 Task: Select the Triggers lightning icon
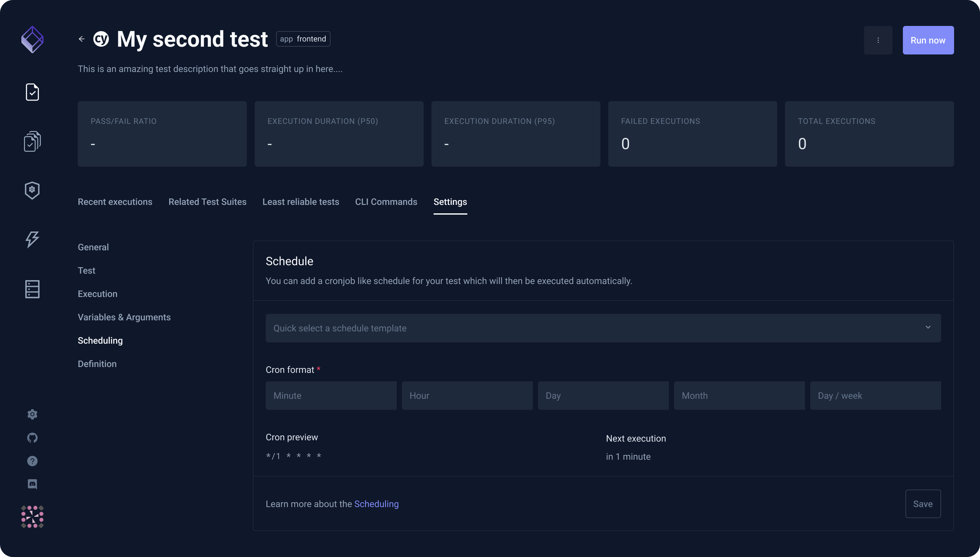[32, 240]
